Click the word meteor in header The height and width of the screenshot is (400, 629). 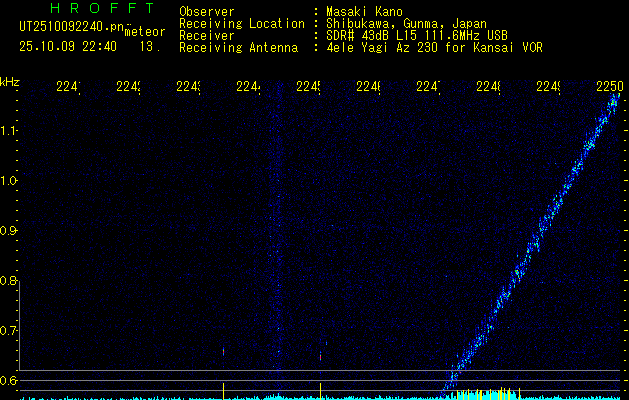tap(144, 31)
